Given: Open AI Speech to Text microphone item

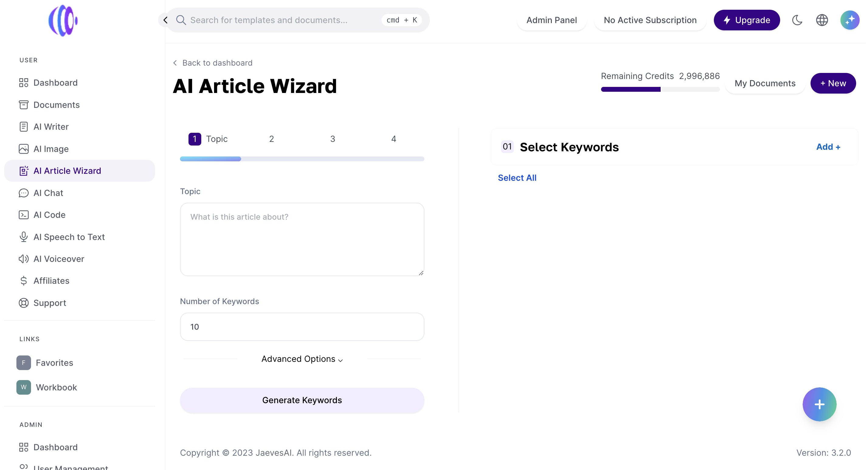Looking at the screenshot, I should (x=69, y=237).
